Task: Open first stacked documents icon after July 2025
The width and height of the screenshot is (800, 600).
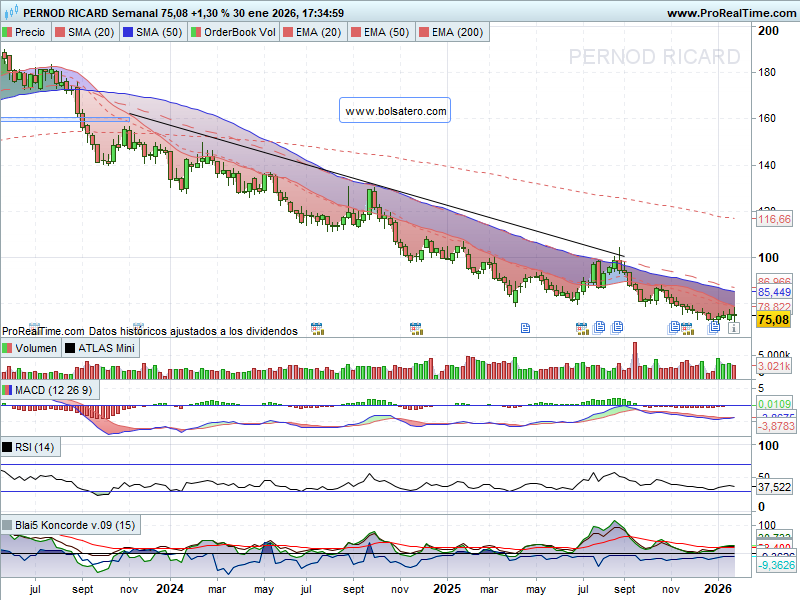Action: pos(599,327)
